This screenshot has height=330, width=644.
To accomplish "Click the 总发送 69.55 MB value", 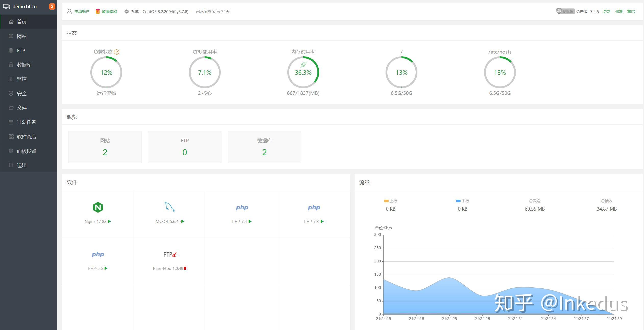I will point(535,209).
